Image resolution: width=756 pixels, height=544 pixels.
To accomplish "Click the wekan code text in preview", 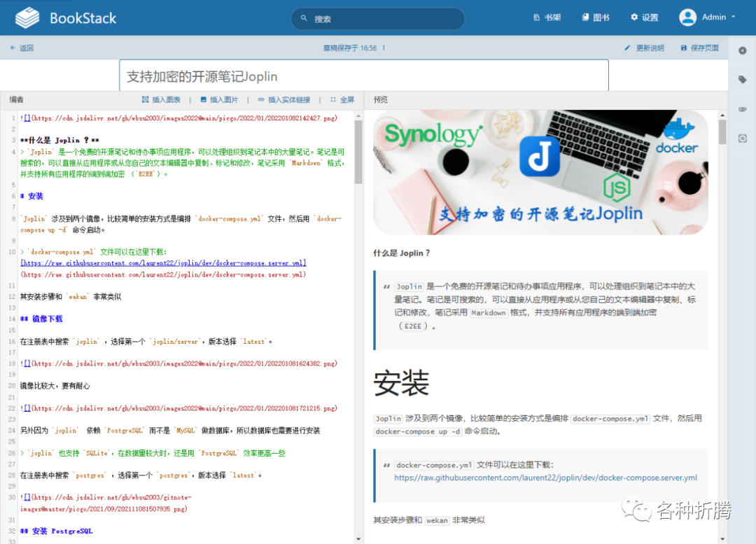I will pyautogui.click(x=437, y=520).
